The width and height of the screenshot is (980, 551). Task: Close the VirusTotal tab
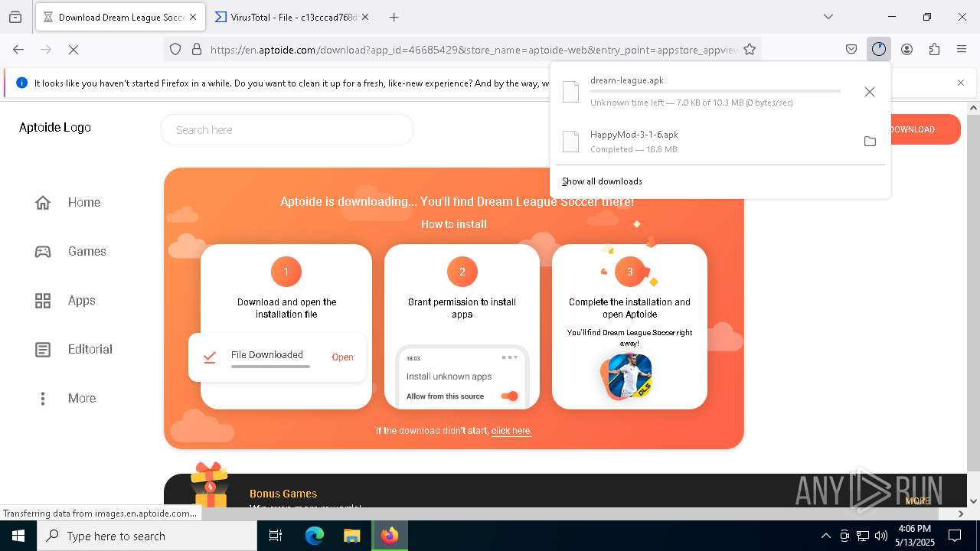(364, 17)
